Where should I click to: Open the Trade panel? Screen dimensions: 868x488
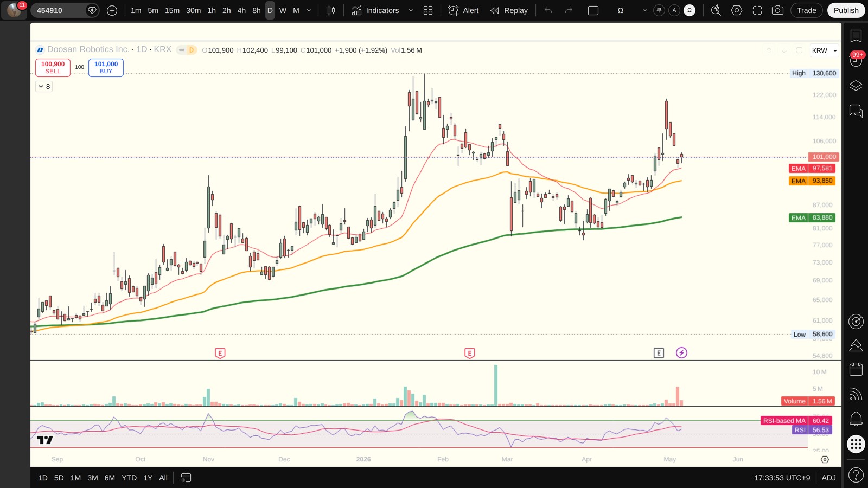807,10
